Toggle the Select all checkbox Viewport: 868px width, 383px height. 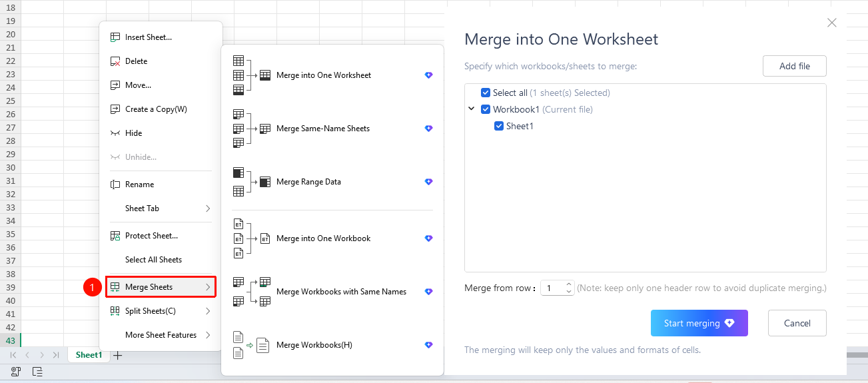(x=486, y=93)
